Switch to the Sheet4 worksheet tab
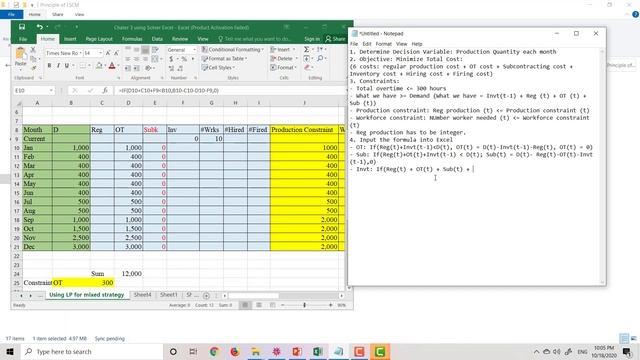 coord(142,295)
